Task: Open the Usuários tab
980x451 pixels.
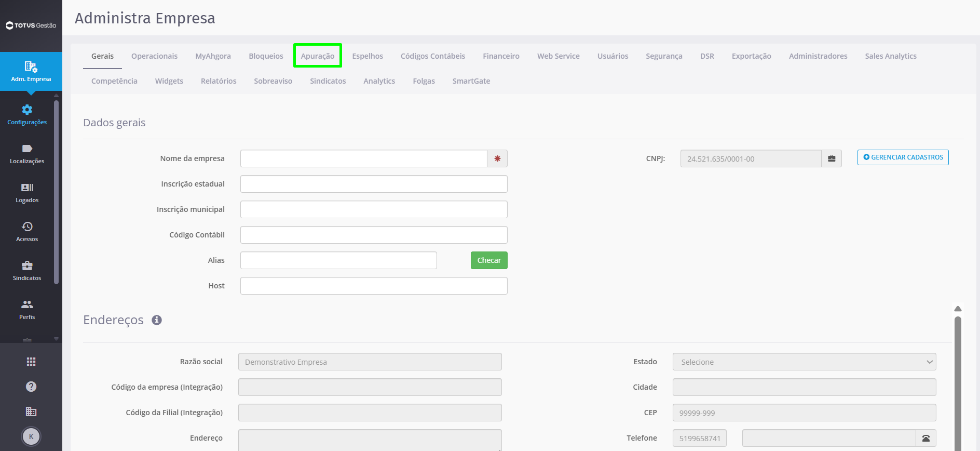Action: [612, 56]
